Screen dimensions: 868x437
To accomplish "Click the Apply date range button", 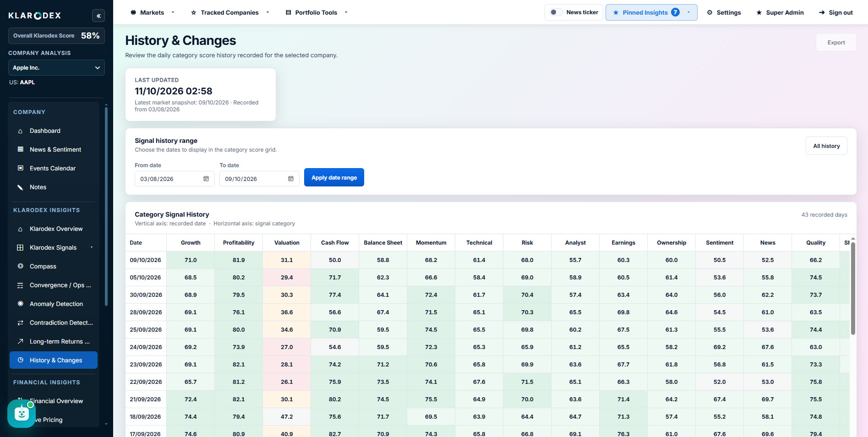I will [x=334, y=177].
